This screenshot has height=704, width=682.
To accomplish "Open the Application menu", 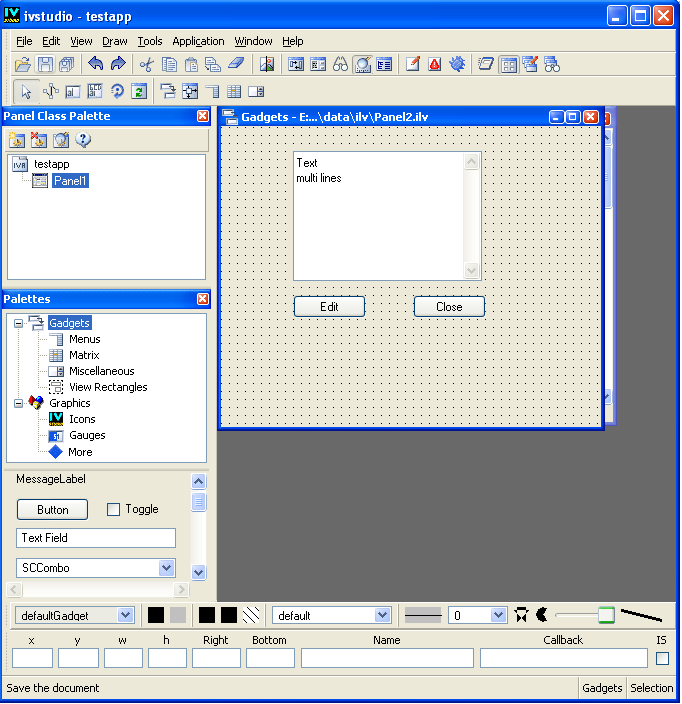I will tap(198, 41).
